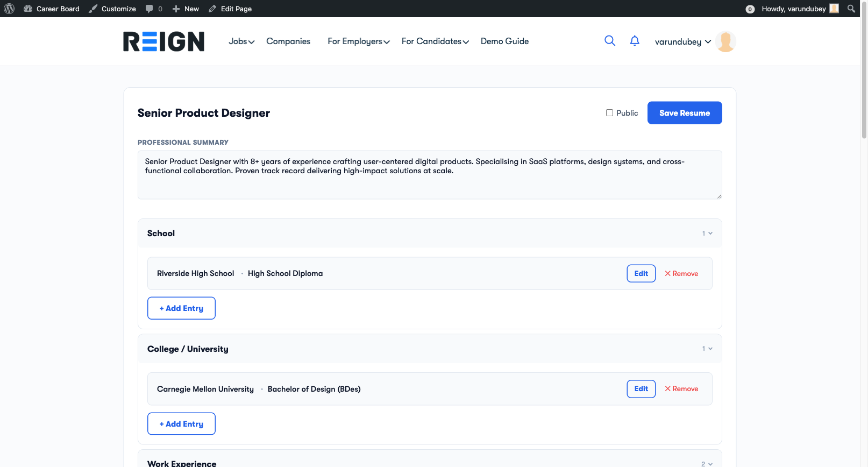Expand the For Candidates dropdown
This screenshot has height=467, width=868.
point(435,41)
